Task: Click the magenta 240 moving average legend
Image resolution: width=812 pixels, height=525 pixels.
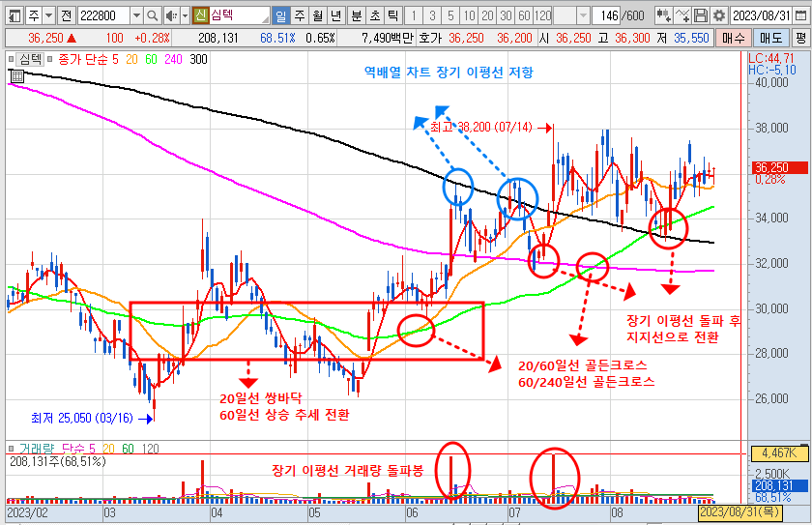Action: coord(173,60)
